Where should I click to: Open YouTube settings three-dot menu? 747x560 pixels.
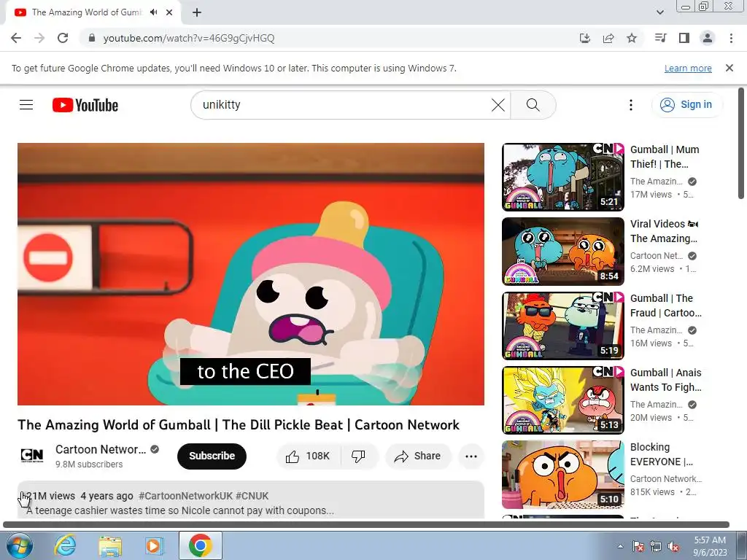[x=631, y=105]
